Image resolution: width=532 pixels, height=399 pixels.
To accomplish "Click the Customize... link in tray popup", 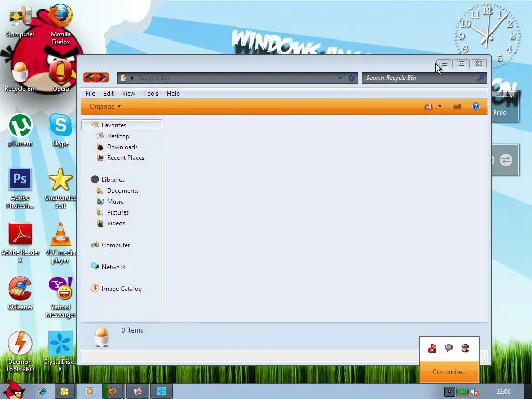I will click(449, 372).
